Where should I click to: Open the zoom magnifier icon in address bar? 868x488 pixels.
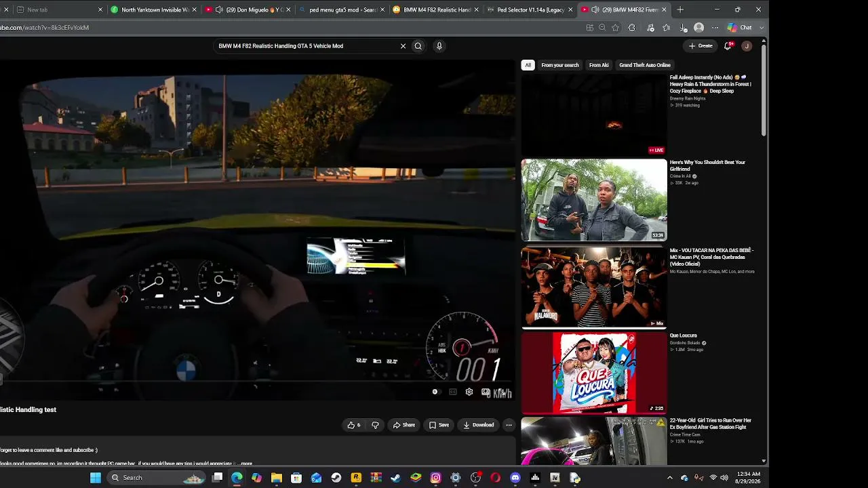click(602, 28)
